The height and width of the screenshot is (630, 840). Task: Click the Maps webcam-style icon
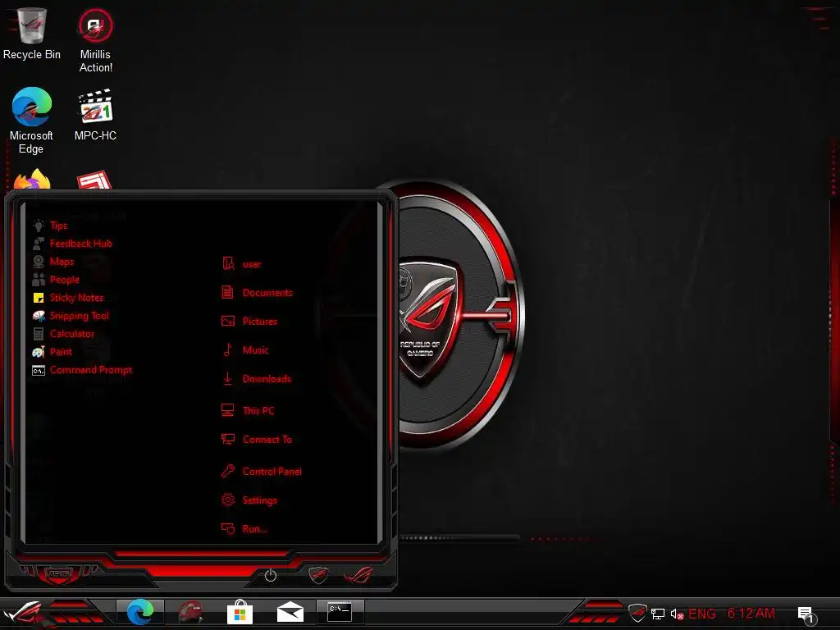point(39,262)
